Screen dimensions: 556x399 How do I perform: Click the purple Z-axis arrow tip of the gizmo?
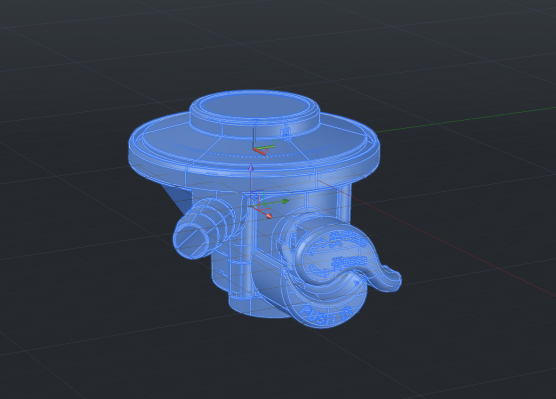(x=251, y=167)
